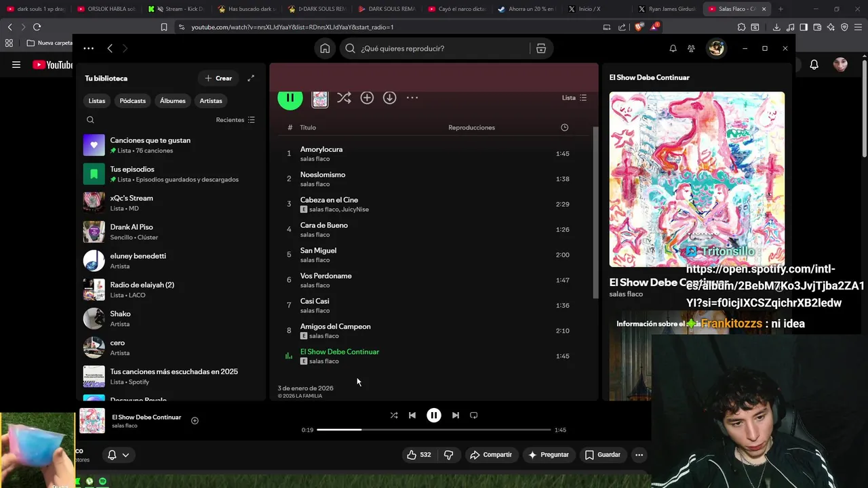Skip to the next track
The width and height of the screenshot is (868, 488).
(456, 415)
